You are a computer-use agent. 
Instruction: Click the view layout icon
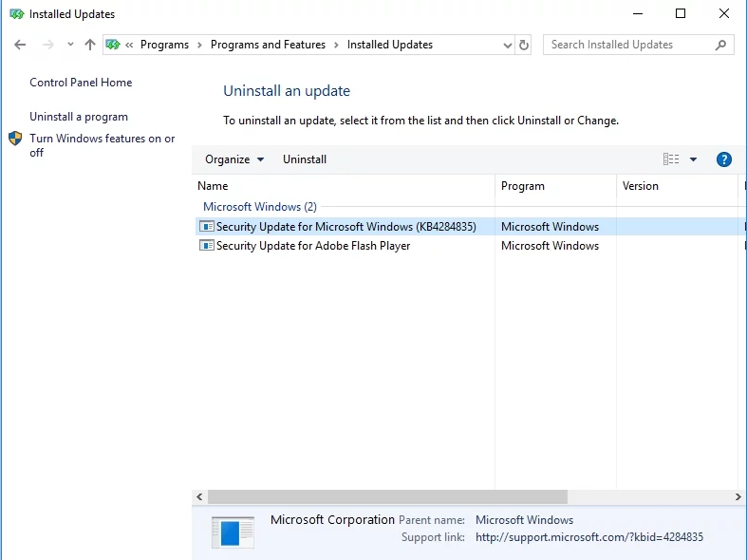pyautogui.click(x=671, y=159)
